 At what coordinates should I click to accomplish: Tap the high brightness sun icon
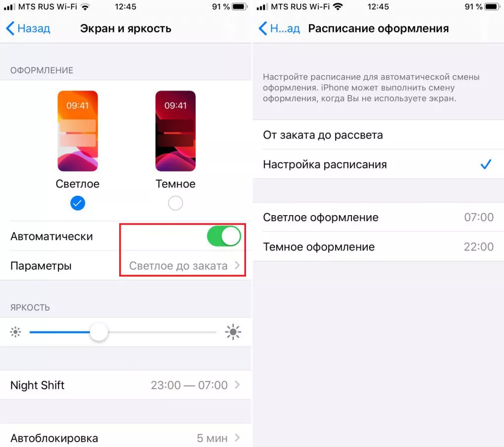(x=233, y=332)
